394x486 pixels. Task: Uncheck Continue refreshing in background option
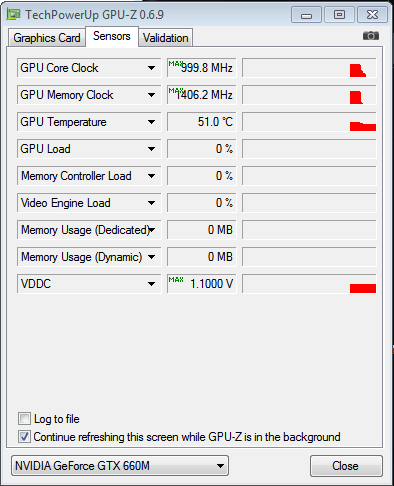[x=24, y=436]
